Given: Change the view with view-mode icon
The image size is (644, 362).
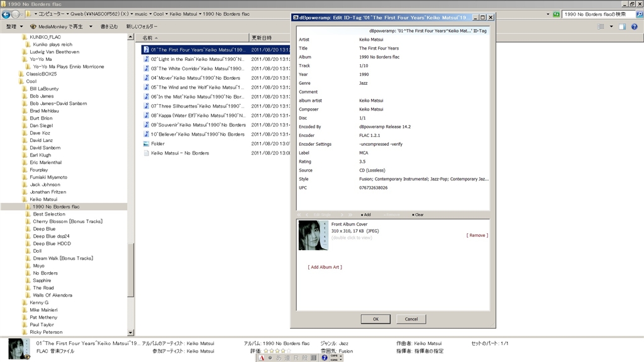Looking at the screenshot, I should (x=601, y=26).
